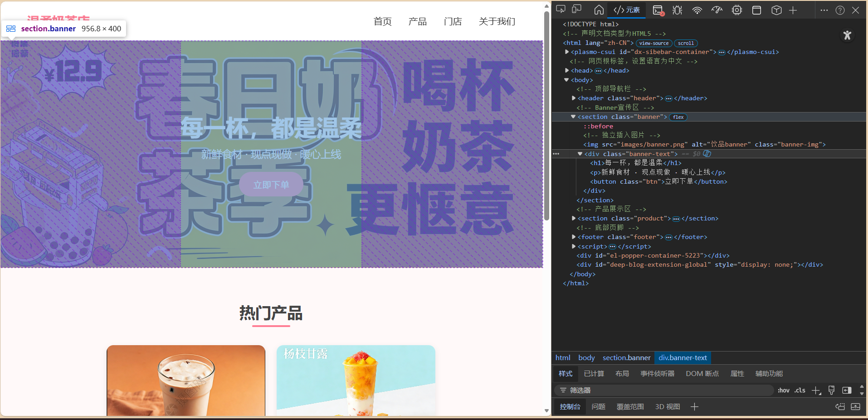Open the 3D 视图 drawer tab
The width and height of the screenshot is (868, 420).
[x=668, y=407]
